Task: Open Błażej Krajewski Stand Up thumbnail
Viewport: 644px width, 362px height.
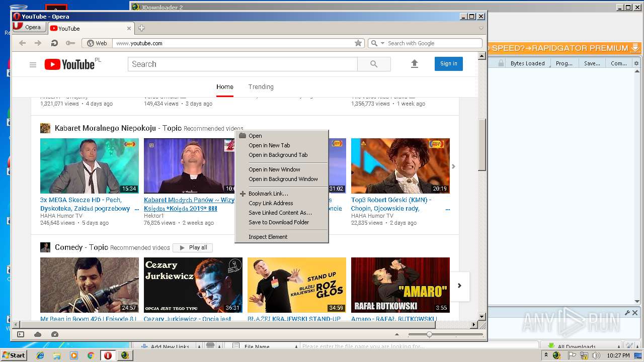Action: [x=297, y=285]
